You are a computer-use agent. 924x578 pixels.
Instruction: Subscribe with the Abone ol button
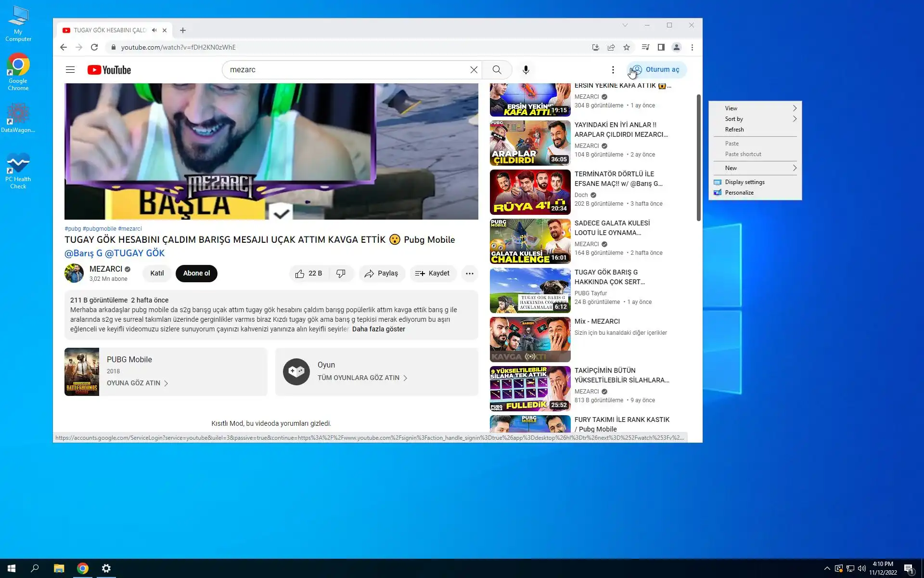click(196, 273)
